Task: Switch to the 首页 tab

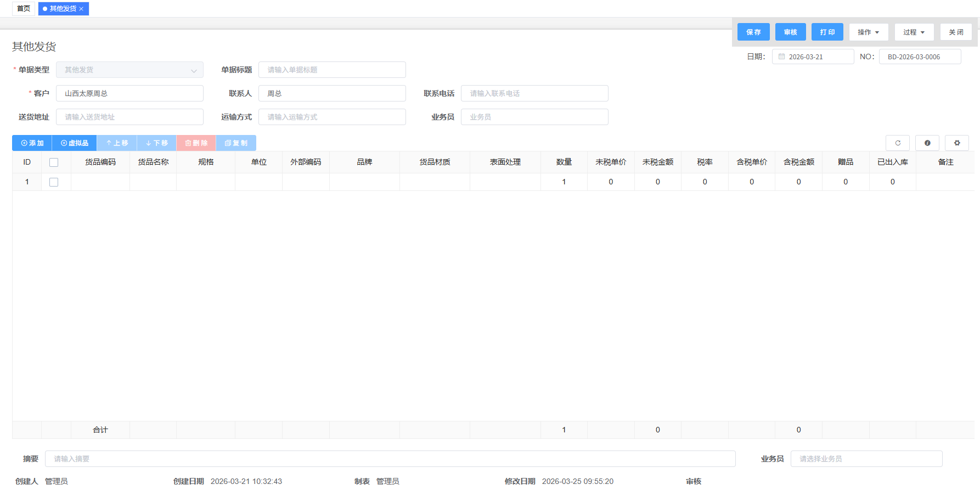Action: (24, 9)
